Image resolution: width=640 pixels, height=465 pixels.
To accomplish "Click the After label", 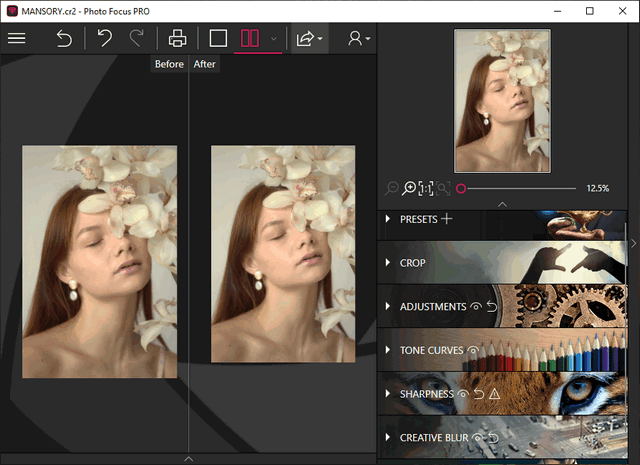I will [204, 64].
